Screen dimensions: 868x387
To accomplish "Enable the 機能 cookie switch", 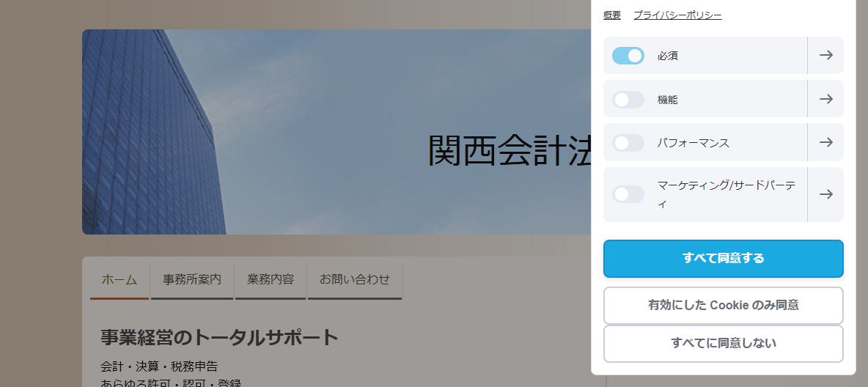I will [628, 100].
